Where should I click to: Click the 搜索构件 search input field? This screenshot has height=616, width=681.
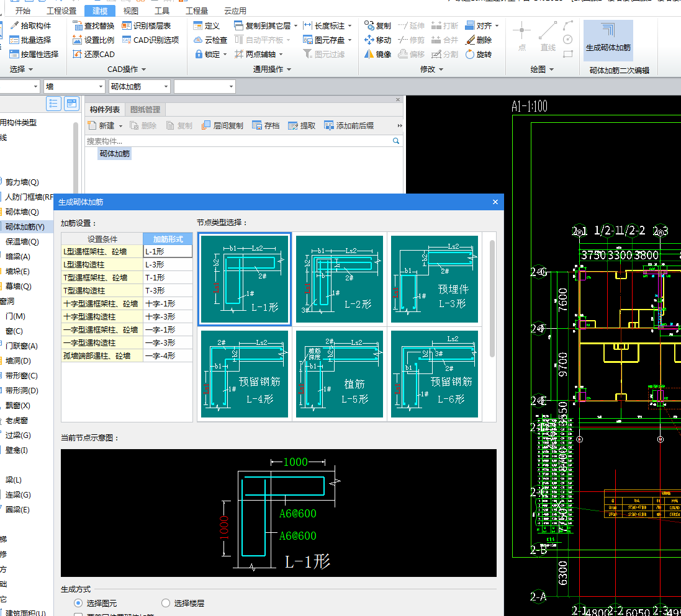(238, 141)
